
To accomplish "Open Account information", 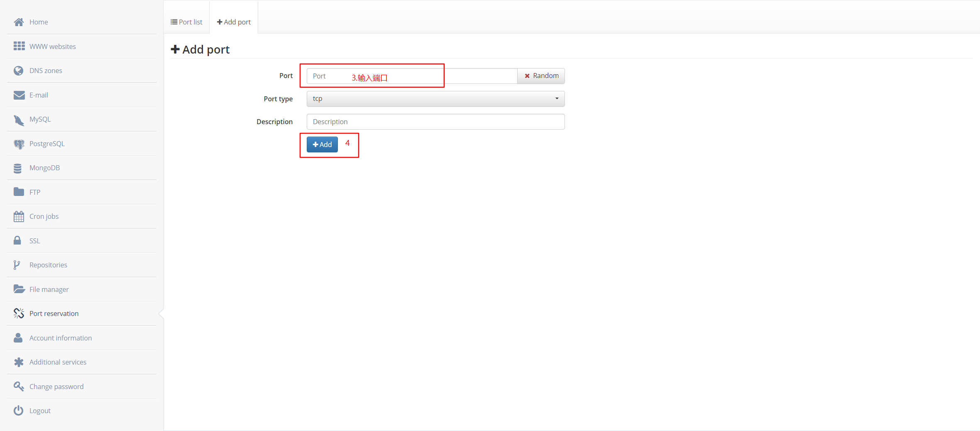I will point(61,338).
